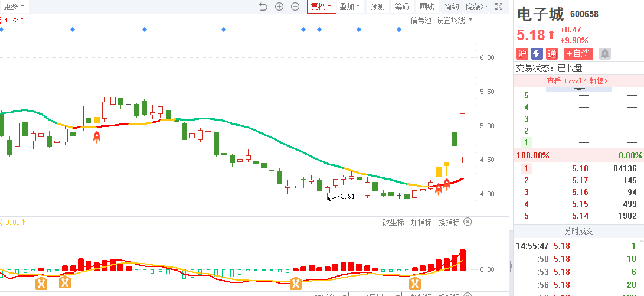Image resolution: width=644 pixels, height=296 pixels.
Task: Click 隐藏>> to hide side panel
Action: click(477, 6)
